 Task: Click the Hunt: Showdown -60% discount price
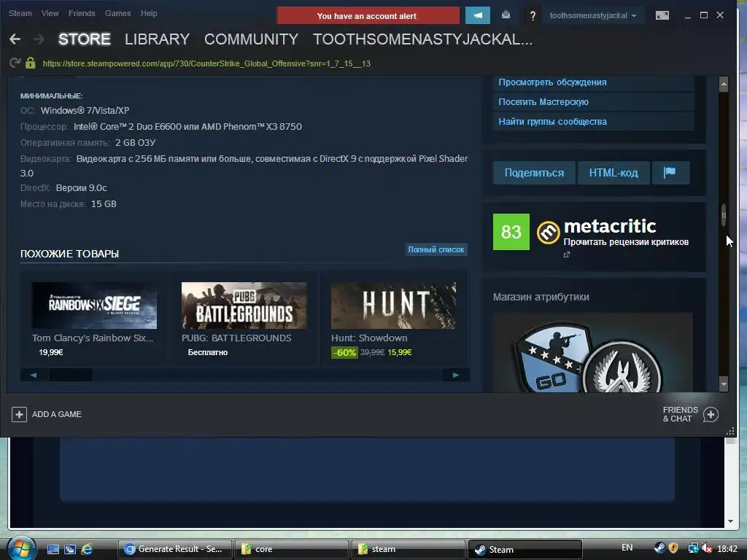(x=371, y=352)
